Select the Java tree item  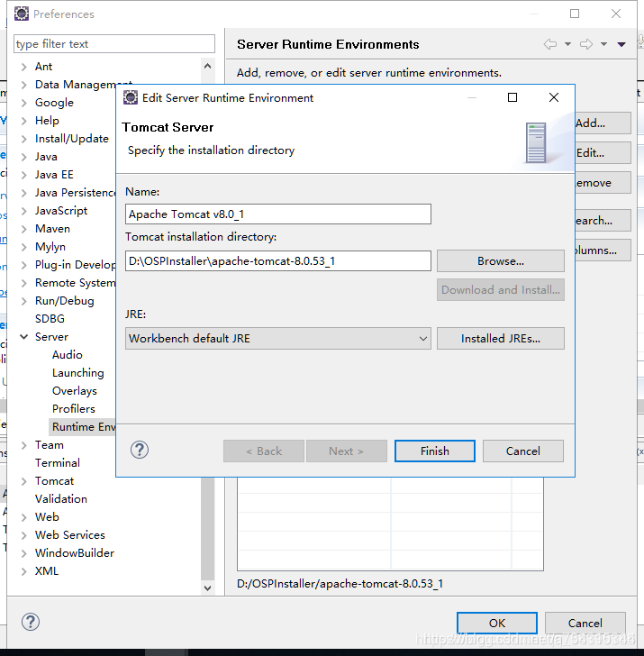coord(46,157)
